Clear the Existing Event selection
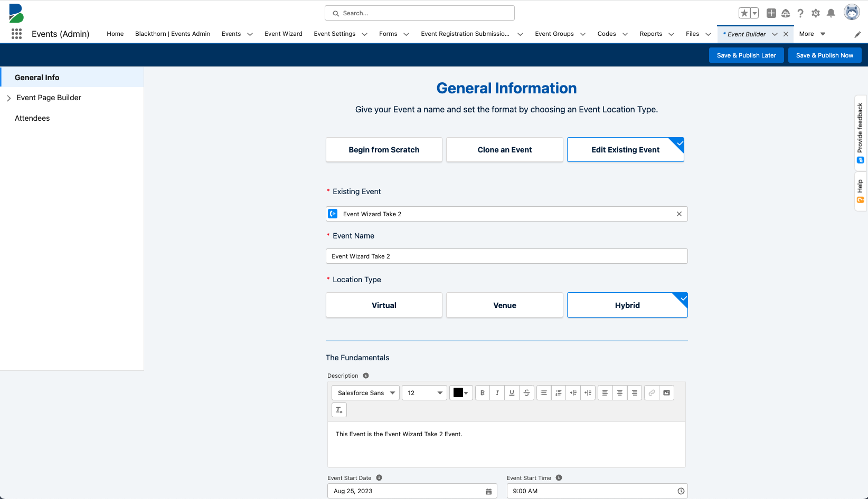Viewport: 868px width, 499px height. coord(679,214)
